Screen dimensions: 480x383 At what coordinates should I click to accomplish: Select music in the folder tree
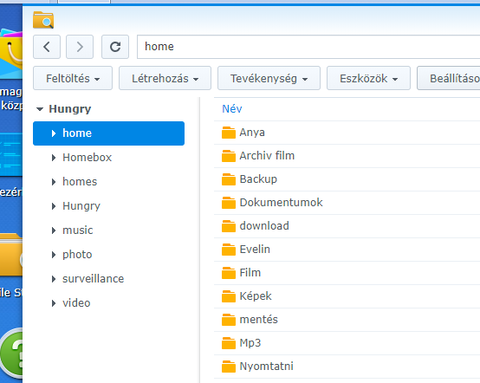[78, 230]
